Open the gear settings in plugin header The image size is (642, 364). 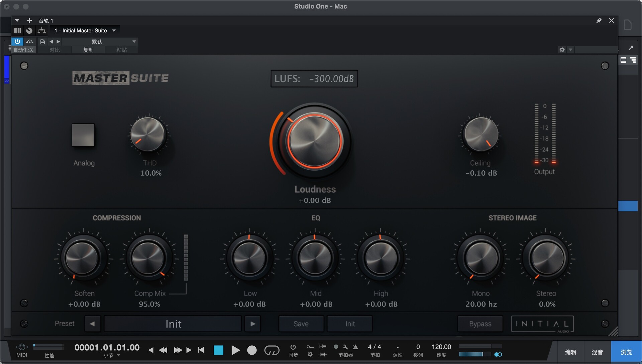tap(562, 50)
